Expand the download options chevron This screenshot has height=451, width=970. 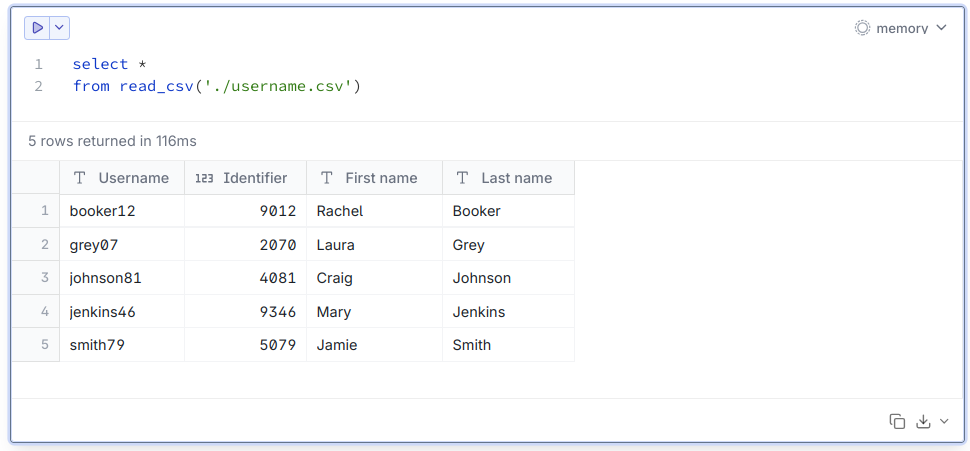click(944, 421)
